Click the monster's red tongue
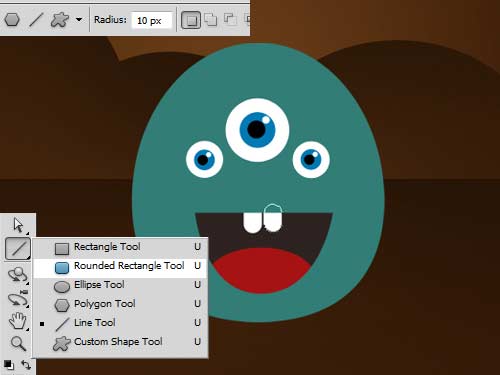The width and height of the screenshot is (500, 375). (x=263, y=271)
